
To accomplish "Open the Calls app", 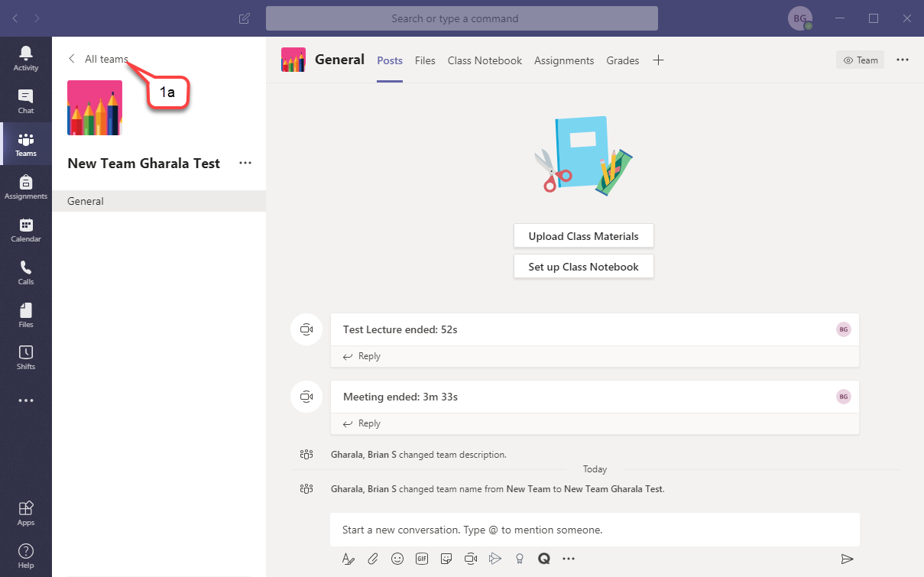I will tap(26, 272).
